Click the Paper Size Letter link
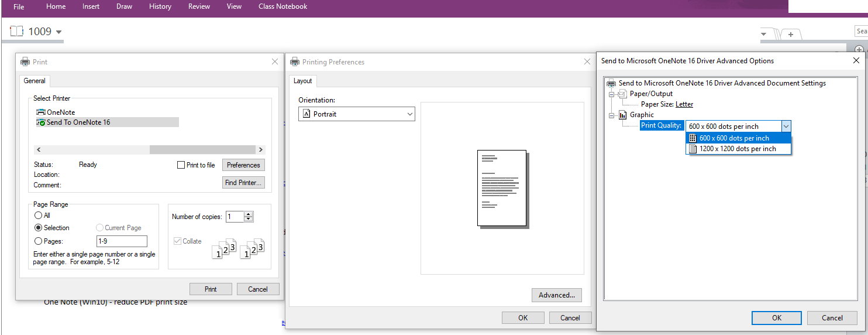The width and height of the screenshot is (868, 335). point(684,104)
